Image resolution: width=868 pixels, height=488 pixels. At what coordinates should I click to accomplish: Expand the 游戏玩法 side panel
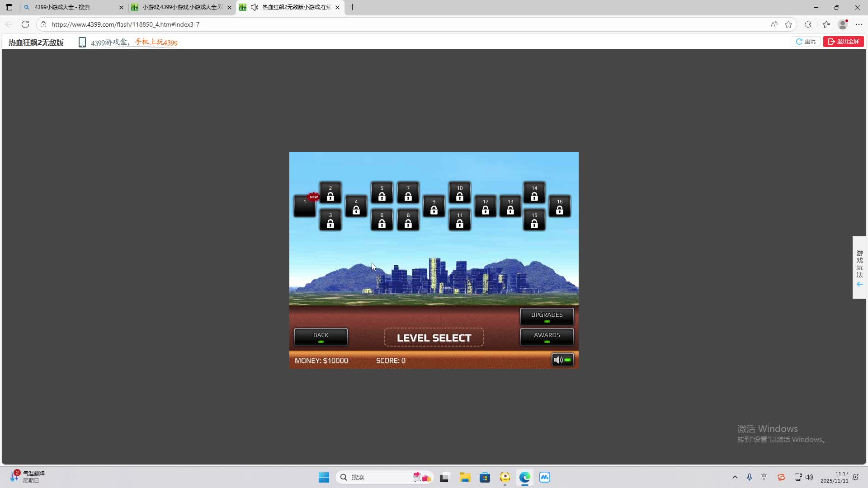[859, 267]
